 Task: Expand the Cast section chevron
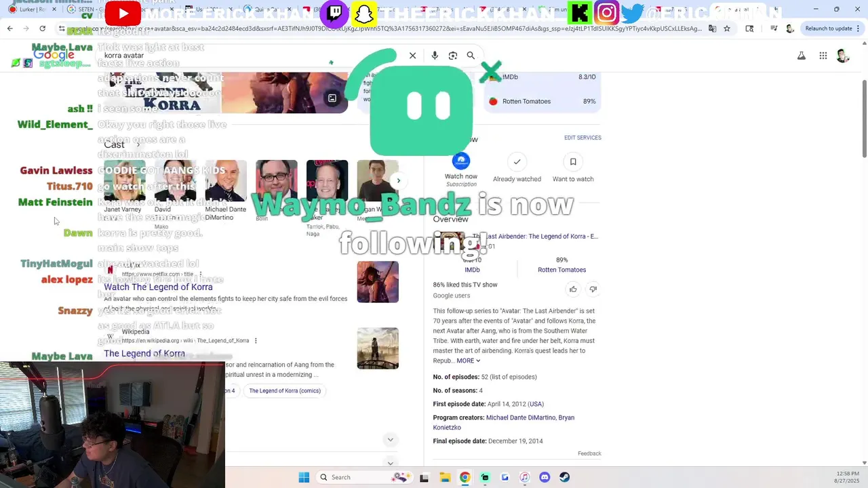(138, 144)
